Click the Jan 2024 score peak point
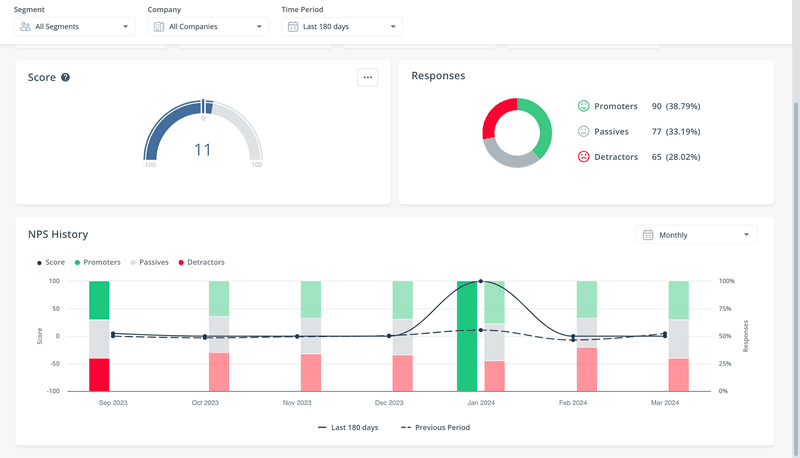This screenshot has height=458, width=800. [x=481, y=281]
